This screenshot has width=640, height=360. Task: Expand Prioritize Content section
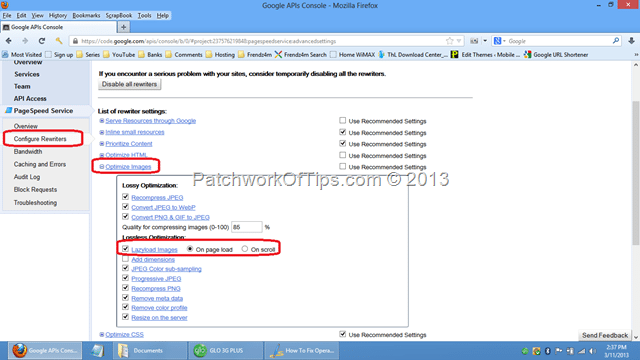coord(102,144)
